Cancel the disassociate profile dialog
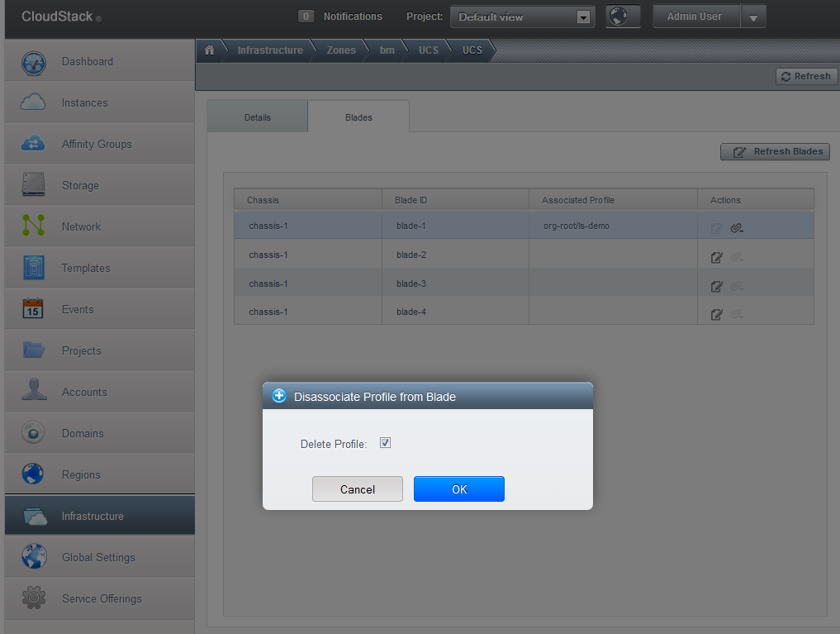This screenshot has height=634, width=840. (x=358, y=489)
